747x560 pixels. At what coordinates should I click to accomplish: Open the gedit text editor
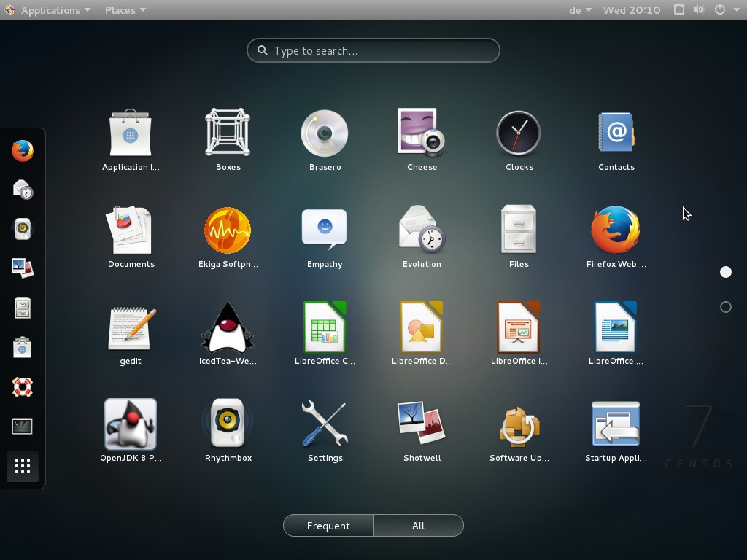click(x=130, y=327)
